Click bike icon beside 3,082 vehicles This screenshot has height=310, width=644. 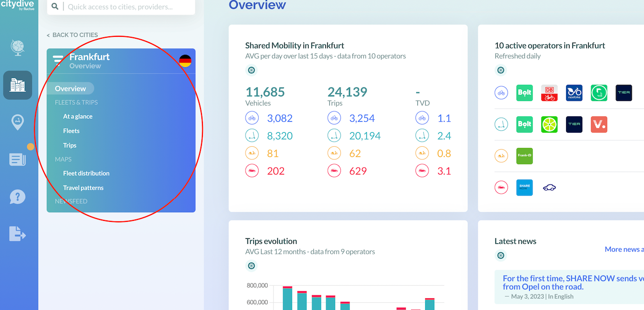click(252, 118)
